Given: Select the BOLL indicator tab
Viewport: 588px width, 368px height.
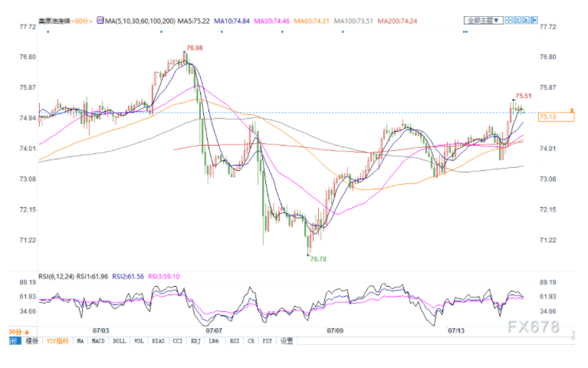Looking at the screenshot, I should (x=120, y=340).
